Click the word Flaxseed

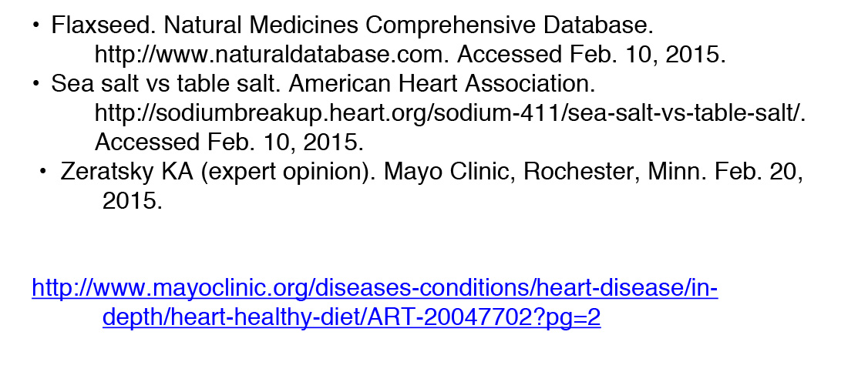point(96,26)
